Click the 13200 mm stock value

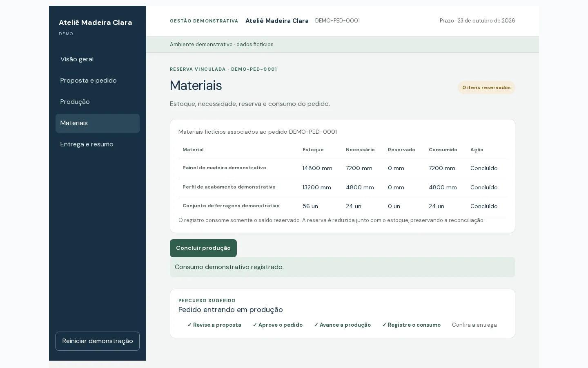pos(317,188)
